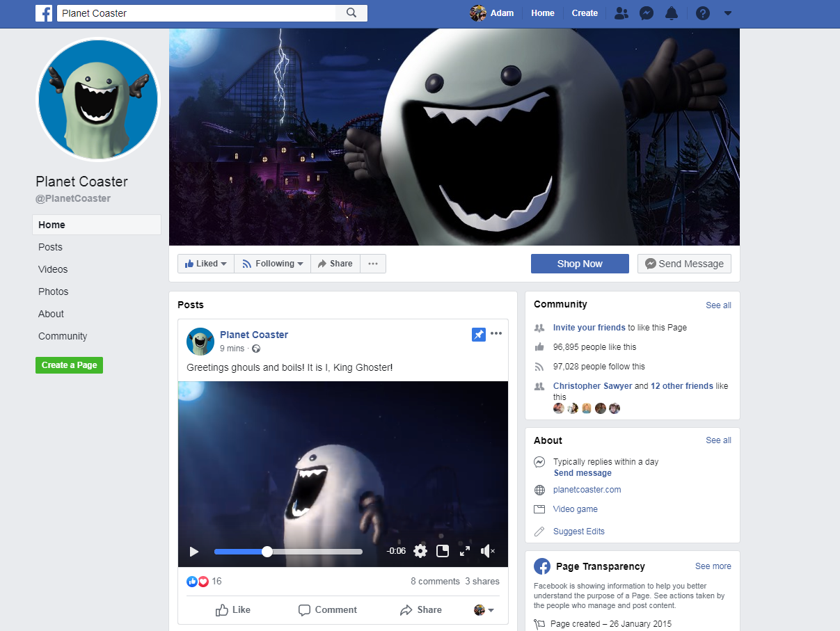840x631 pixels.
Task: Click the 12 other friends link
Action: 682,386
